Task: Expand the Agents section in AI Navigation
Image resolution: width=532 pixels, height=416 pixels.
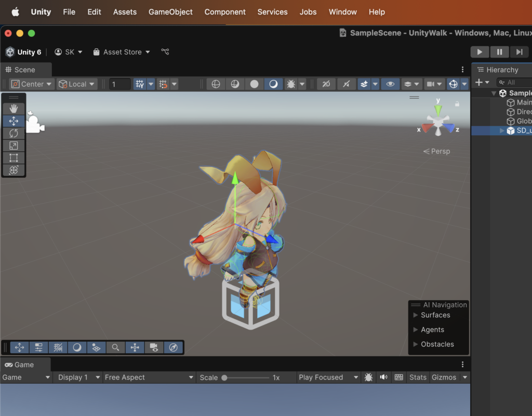Action: pos(415,330)
